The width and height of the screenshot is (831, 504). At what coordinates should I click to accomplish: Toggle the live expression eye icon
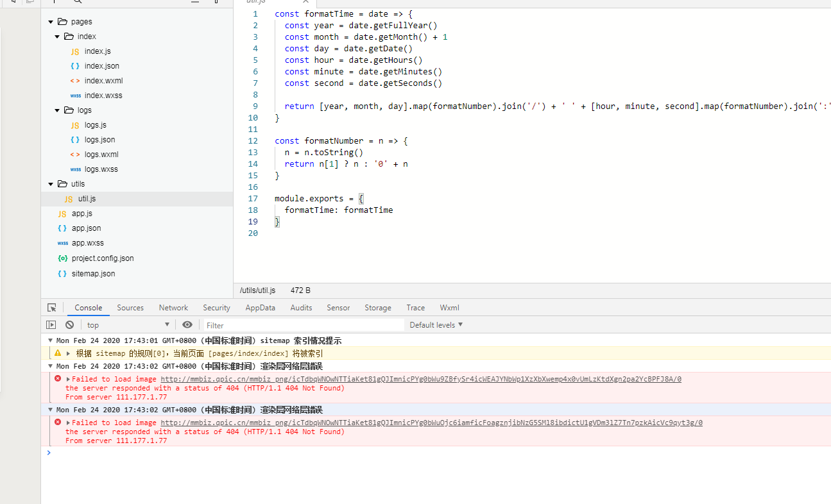[x=187, y=325]
